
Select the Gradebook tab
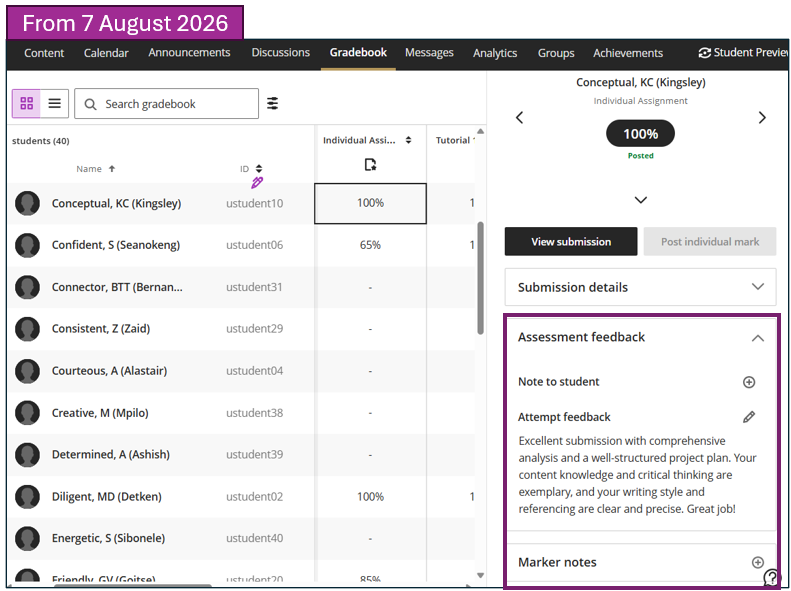[x=358, y=52]
